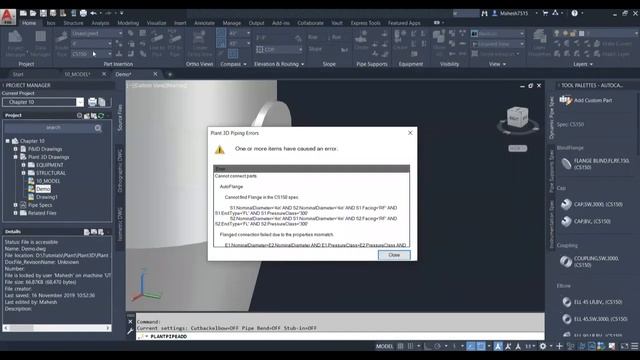Switch to the Structure ribbon tab
This screenshot has width=640, height=360.
click(73, 23)
